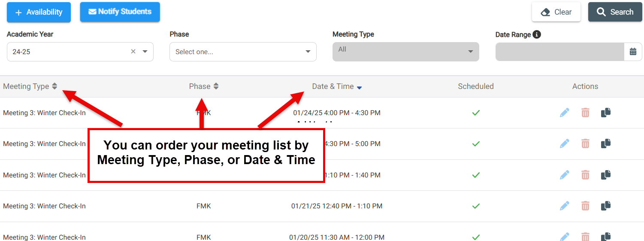Sort list by Meeting Type column
This screenshot has height=241, width=644.
click(x=30, y=86)
